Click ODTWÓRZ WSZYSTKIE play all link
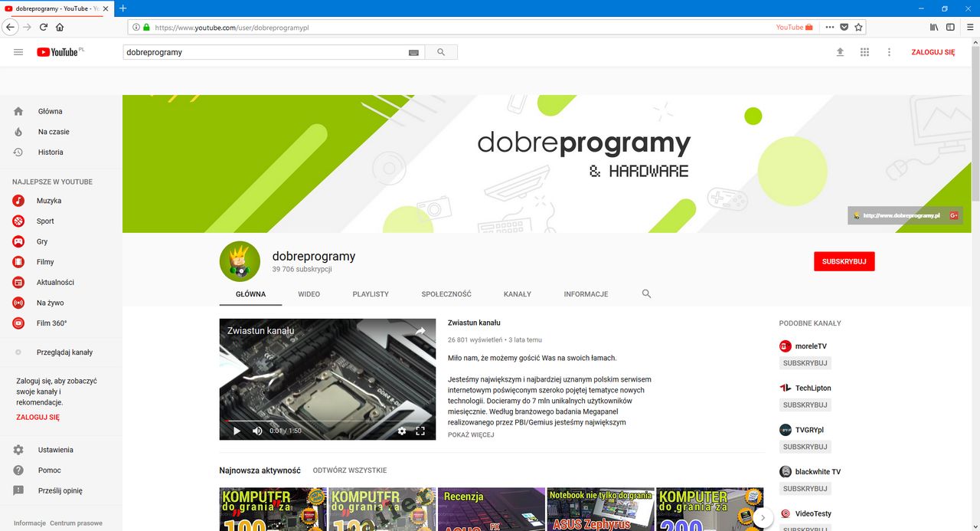This screenshot has height=531, width=980. point(350,470)
